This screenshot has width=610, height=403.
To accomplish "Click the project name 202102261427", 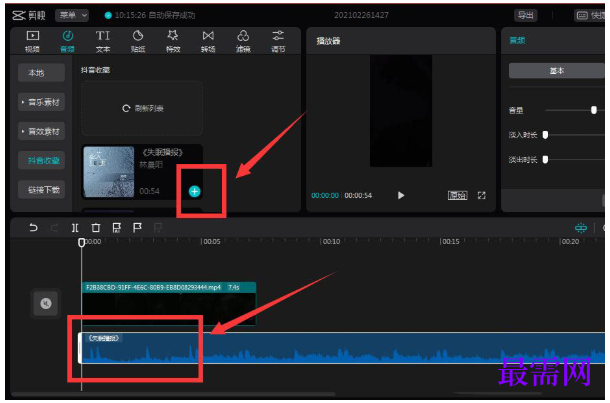I will 361,15.
